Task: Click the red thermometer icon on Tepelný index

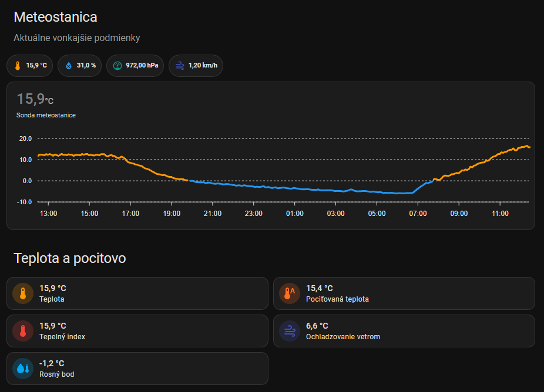Action: [23, 331]
